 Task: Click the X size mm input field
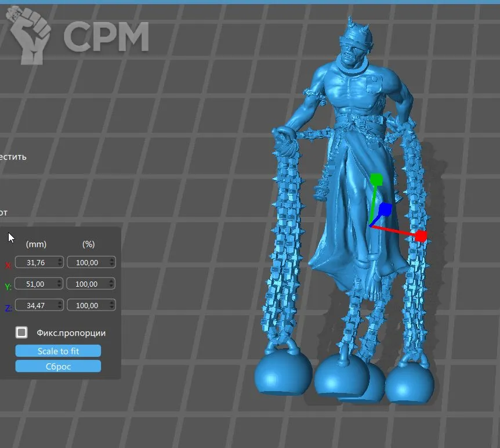tap(36, 263)
